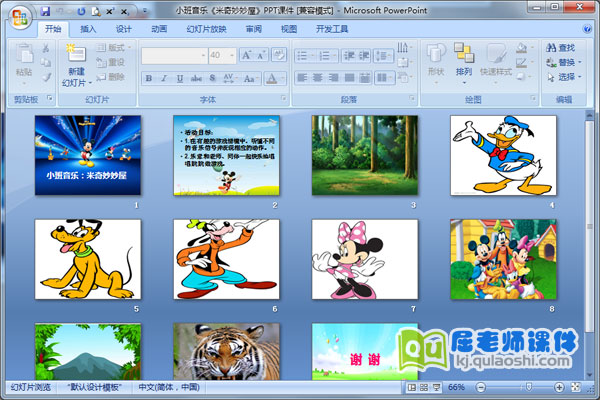Select tiger slide thumbnail

226,351
